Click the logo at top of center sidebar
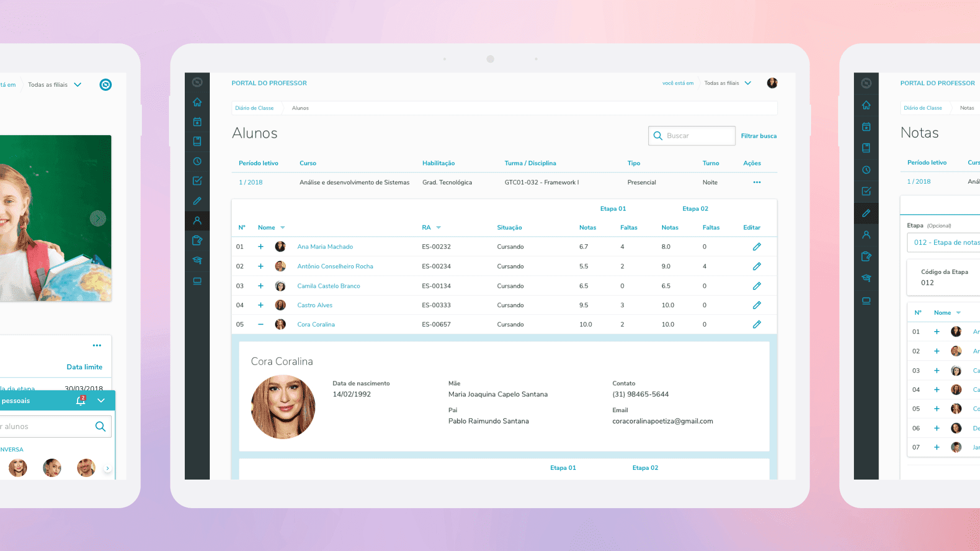 click(x=197, y=82)
